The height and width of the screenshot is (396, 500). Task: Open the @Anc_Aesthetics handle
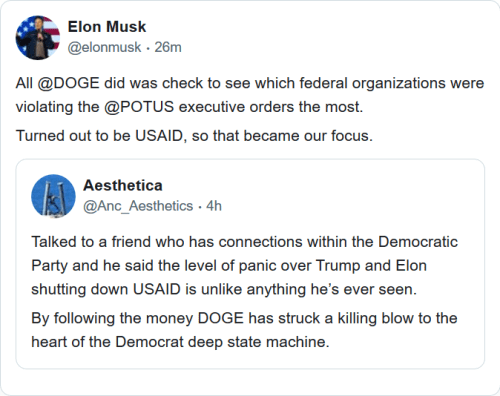[138, 206]
